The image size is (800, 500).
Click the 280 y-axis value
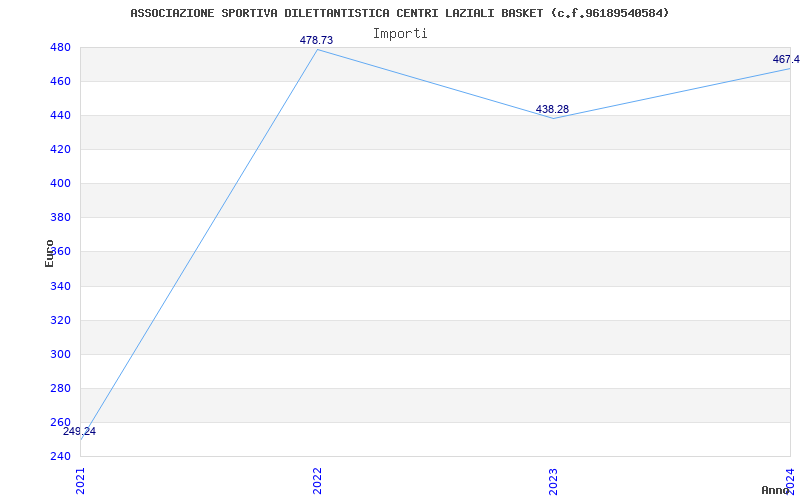tap(60, 388)
